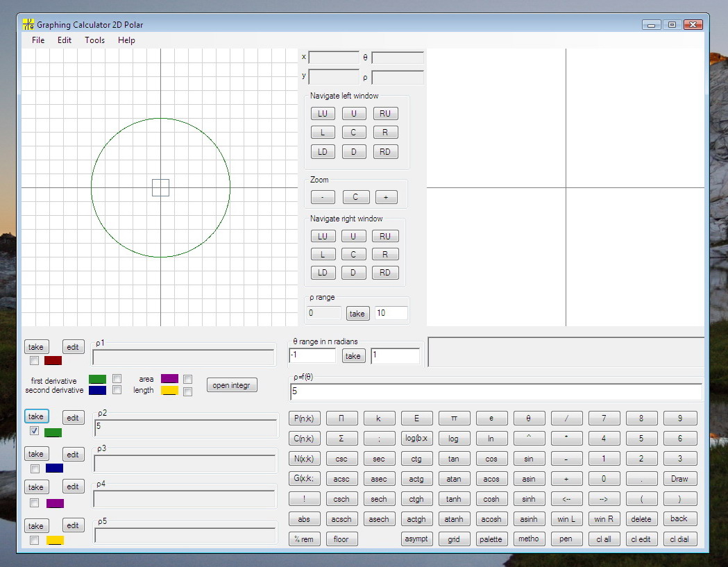Enable the ρ5 graph checkbox
728x567 pixels.
tap(35, 540)
